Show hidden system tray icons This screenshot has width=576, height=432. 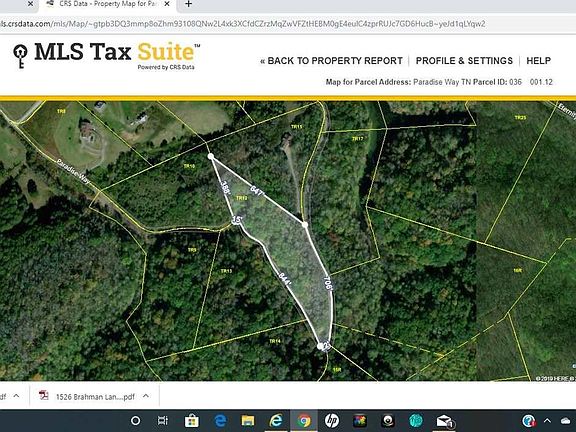coord(547,421)
